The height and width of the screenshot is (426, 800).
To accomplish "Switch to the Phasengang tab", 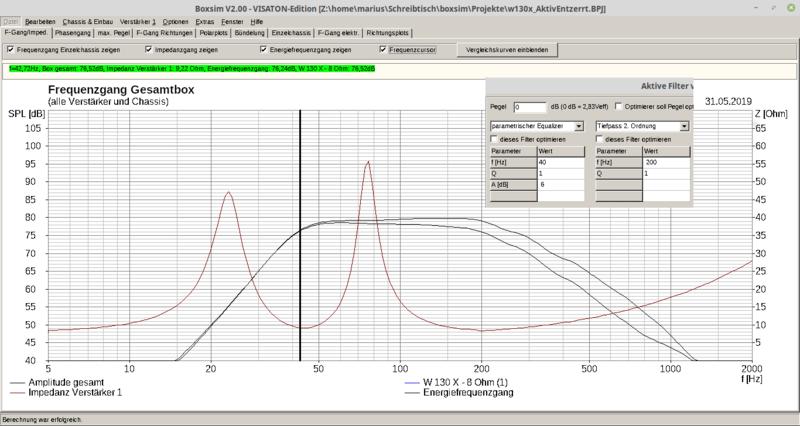I will coord(72,33).
